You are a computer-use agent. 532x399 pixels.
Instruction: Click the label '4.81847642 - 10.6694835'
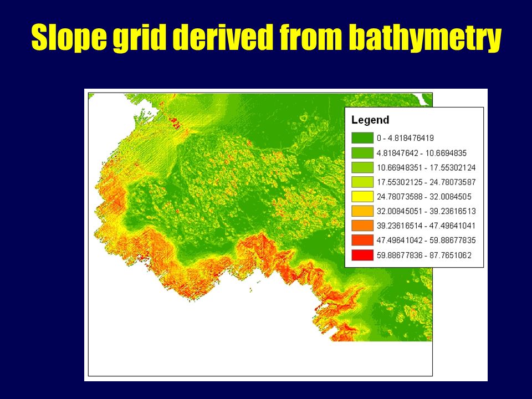[x=422, y=153]
